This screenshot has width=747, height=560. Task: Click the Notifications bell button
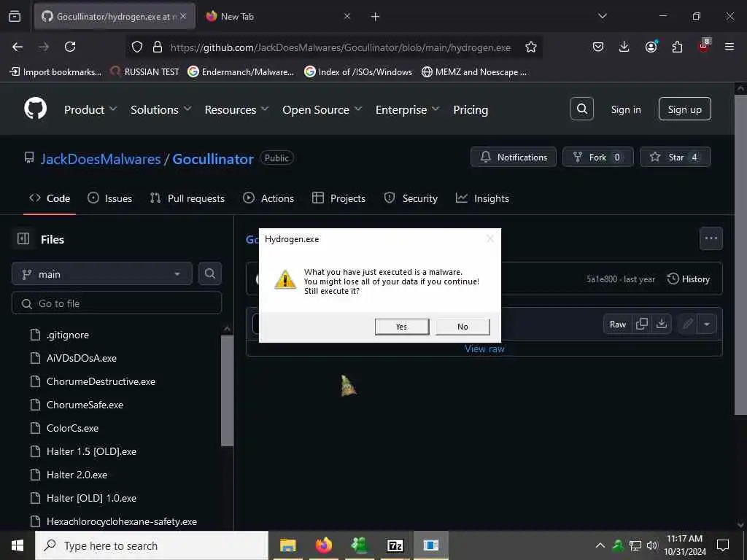click(514, 157)
